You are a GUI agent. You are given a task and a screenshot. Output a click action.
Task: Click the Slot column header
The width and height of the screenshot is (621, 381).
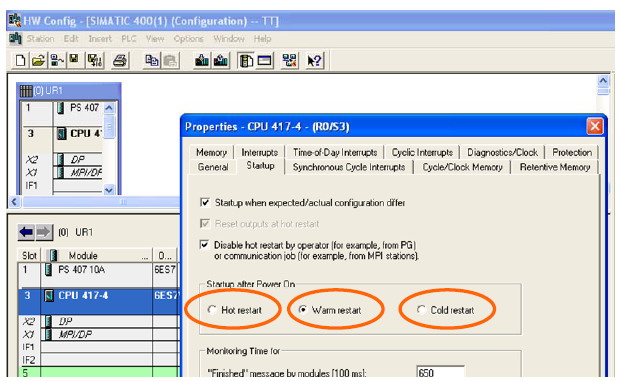[x=30, y=255]
